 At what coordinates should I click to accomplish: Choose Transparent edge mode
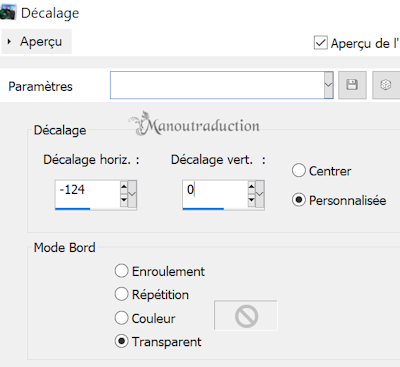tap(121, 341)
